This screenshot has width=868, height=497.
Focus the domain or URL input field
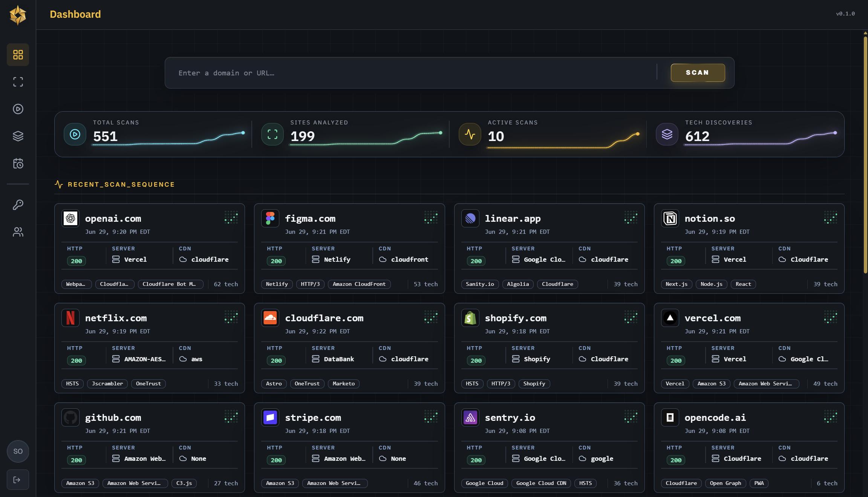tap(415, 73)
